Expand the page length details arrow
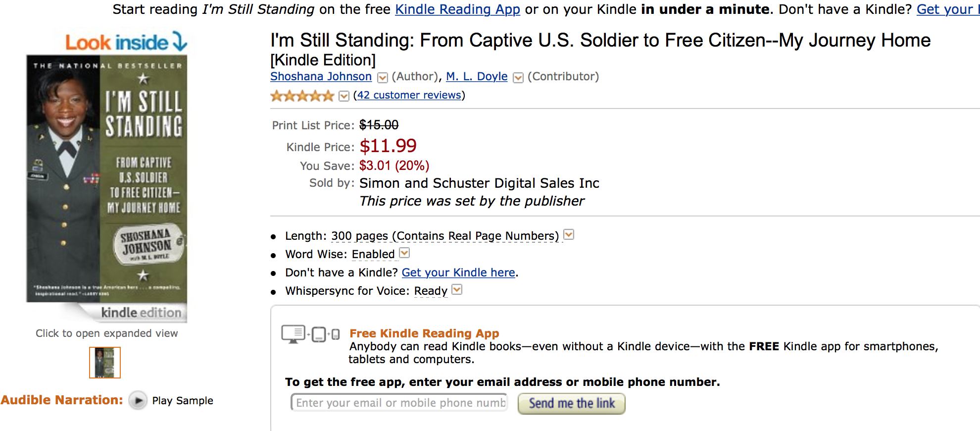980x431 pixels. click(569, 234)
